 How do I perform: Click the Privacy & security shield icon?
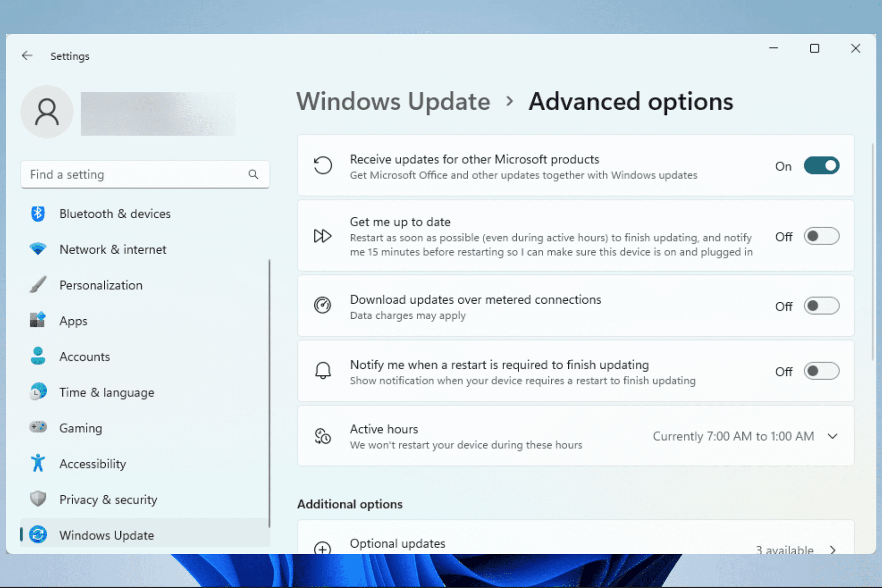(38, 499)
